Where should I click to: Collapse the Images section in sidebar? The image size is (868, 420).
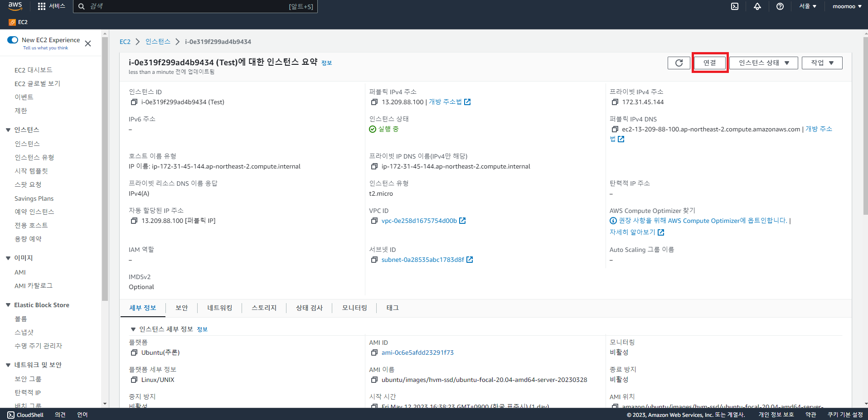coord(8,258)
